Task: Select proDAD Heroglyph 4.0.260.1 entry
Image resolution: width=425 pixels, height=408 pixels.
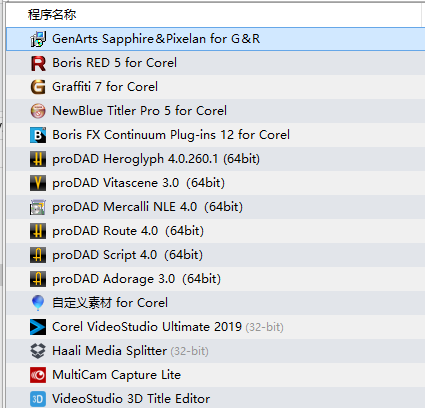Action: coord(215,159)
